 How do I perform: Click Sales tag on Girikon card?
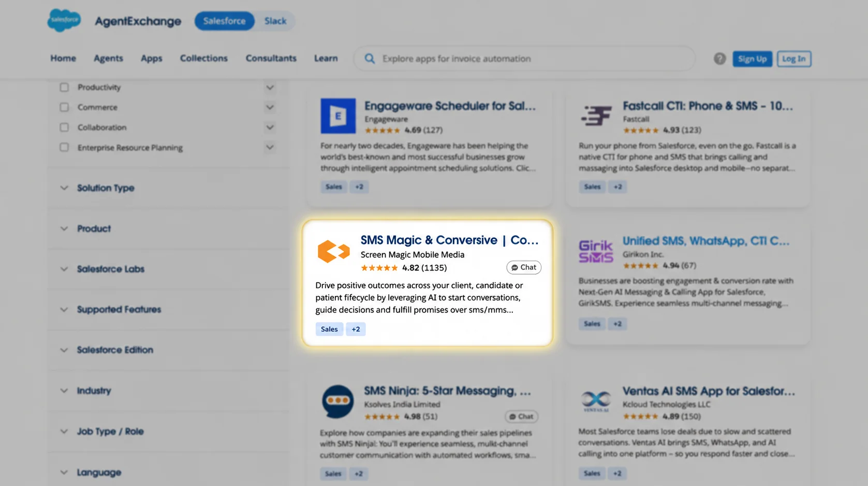592,324
